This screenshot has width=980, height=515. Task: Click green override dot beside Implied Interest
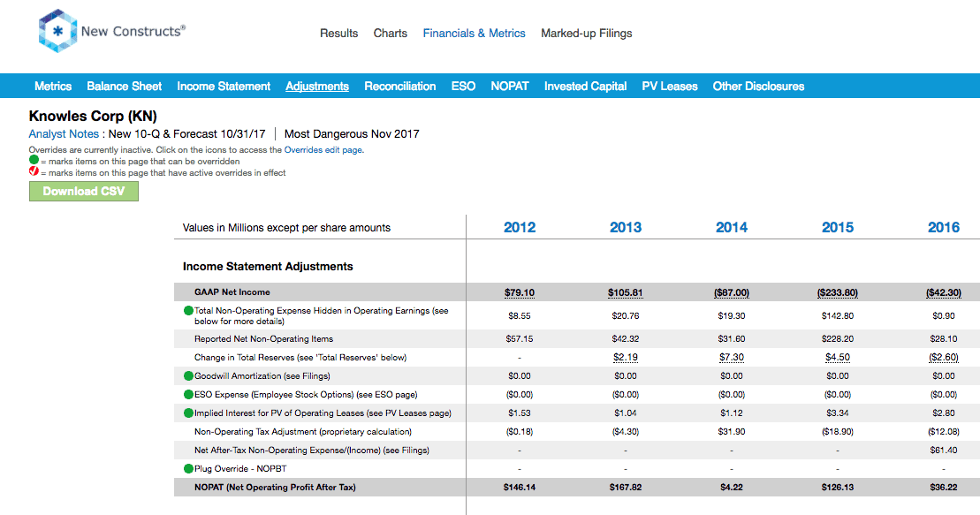click(188, 413)
